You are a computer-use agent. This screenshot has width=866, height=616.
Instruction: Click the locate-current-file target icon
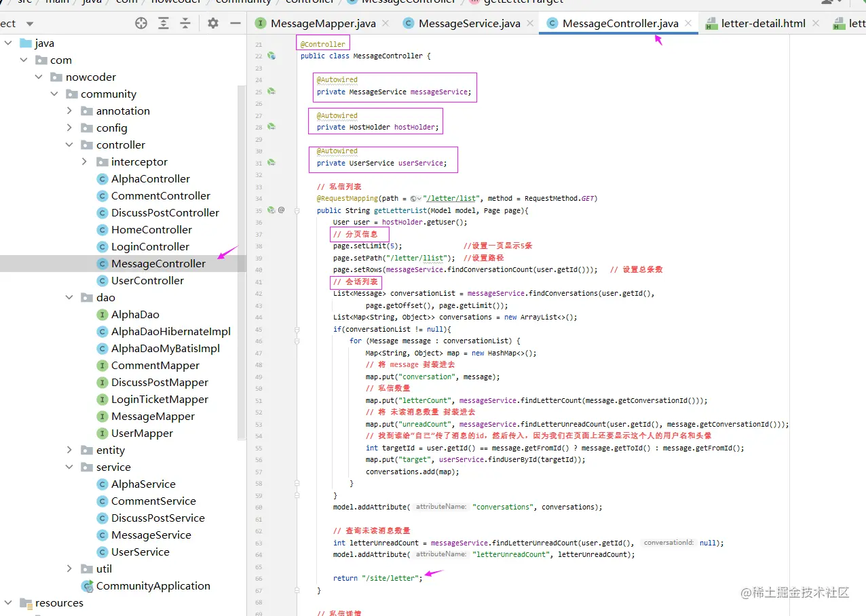(x=141, y=23)
